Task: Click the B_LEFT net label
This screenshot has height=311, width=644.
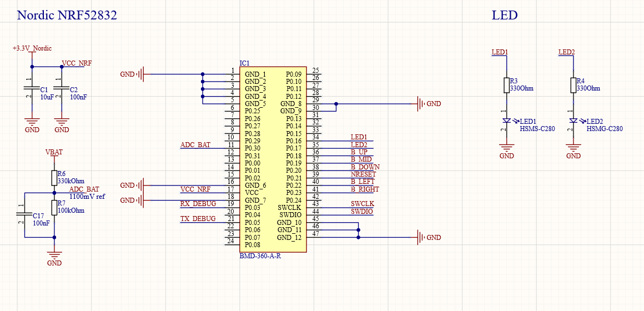Action: pyautogui.click(x=363, y=182)
